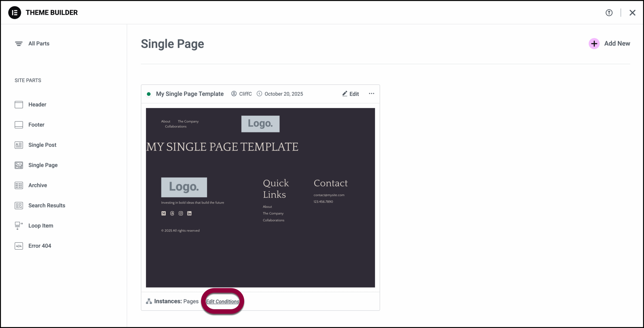The image size is (644, 328).
Task: Click the green active status dot
Action: click(149, 94)
